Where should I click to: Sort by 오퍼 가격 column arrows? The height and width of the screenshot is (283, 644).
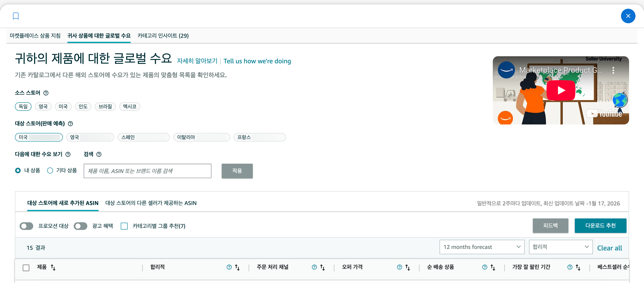(x=407, y=267)
